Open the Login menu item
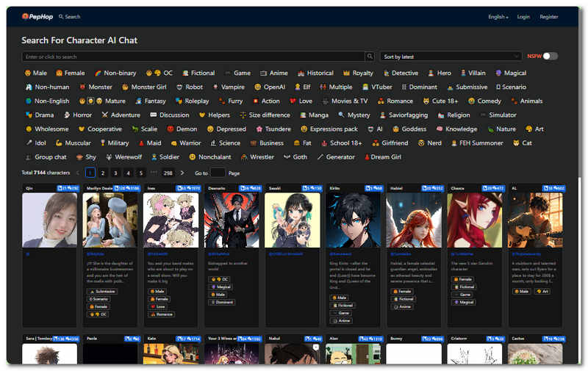Screen dimensions: 588x371 point(523,16)
